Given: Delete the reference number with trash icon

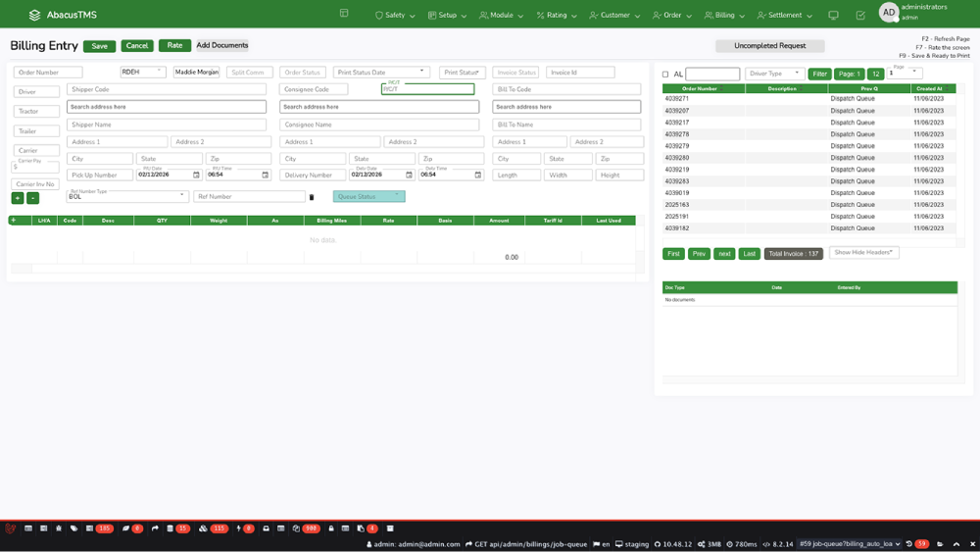Looking at the screenshot, I should coord(312,197).
